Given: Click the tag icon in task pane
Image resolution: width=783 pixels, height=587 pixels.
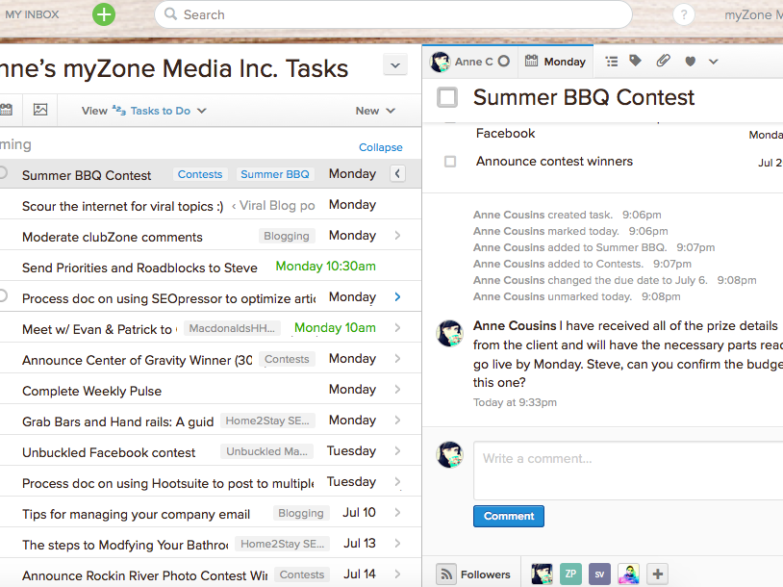Looking at the screenshot, I should point(636,61).
